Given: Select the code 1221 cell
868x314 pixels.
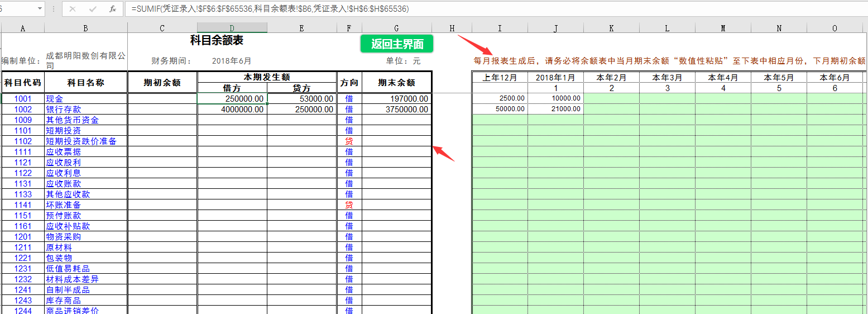Looking at the screenshot, I should click(23, 258).
